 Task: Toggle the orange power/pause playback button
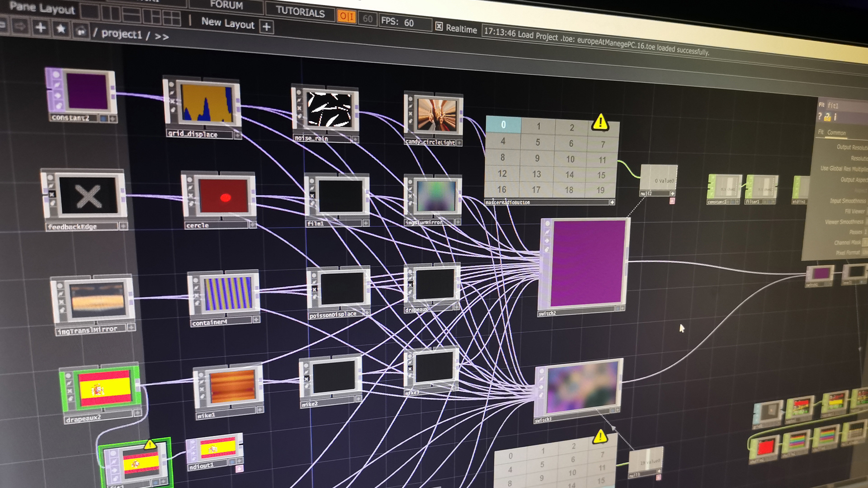tap(346, 17)
